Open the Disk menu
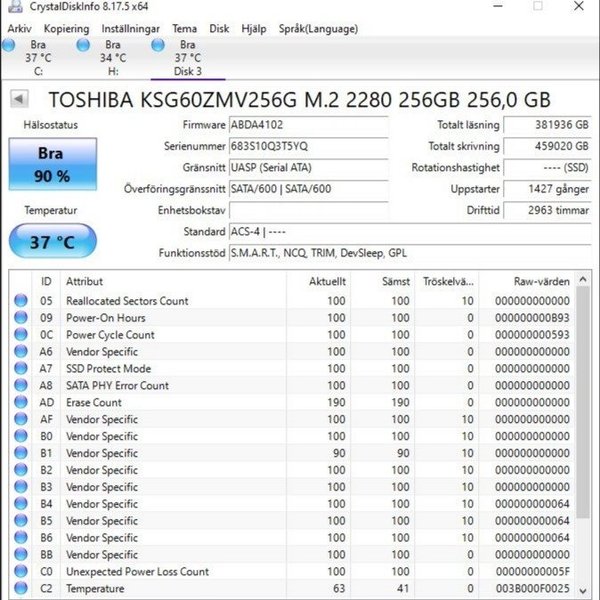Screen dimensions: 600x600 [x=219, y=29]
